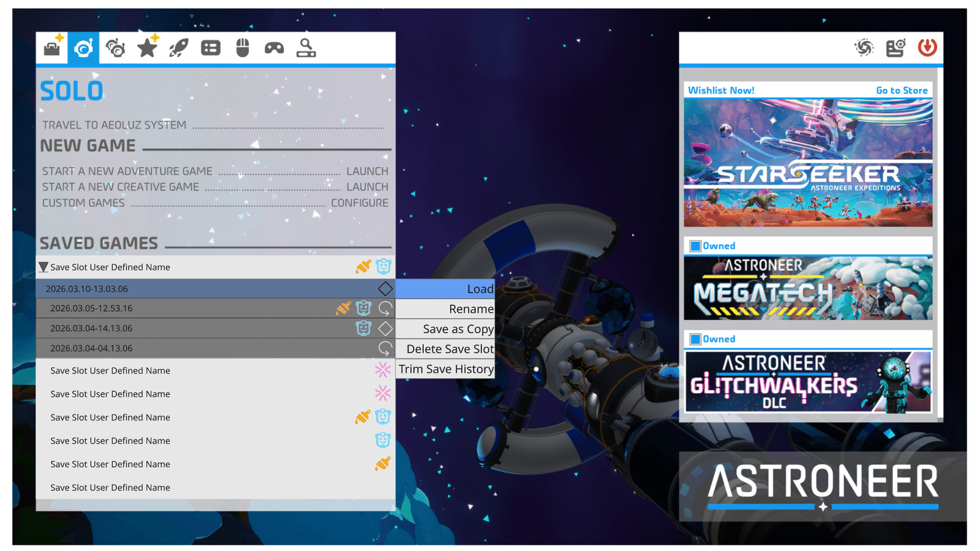
Task: Click the red power quit icon
Action: [927, 47]
